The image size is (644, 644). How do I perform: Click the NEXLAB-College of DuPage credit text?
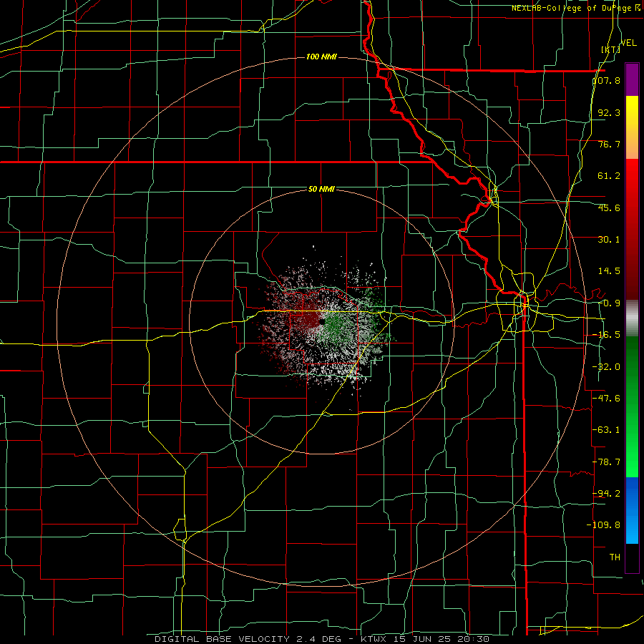[x=576, y=8]
